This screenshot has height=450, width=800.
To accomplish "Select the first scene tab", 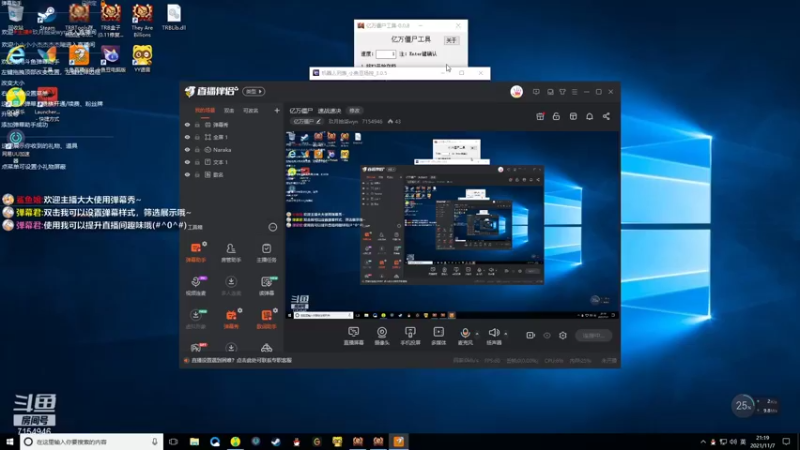I will click(205, 110).
